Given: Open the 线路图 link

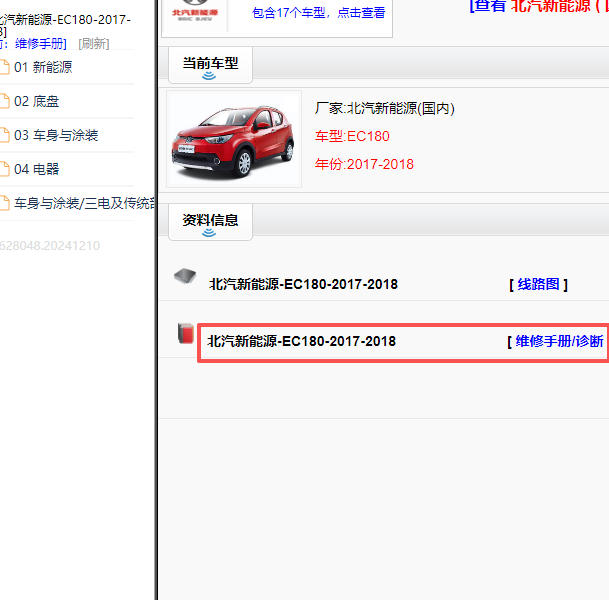Looking at the screenshot, I should click(538, 284).
